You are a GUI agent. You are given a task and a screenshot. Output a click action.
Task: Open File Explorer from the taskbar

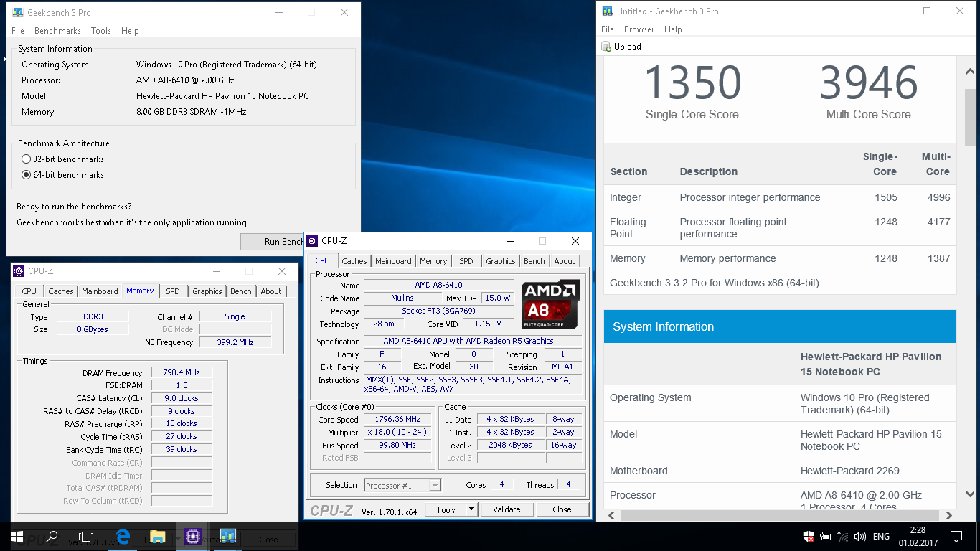158,536
